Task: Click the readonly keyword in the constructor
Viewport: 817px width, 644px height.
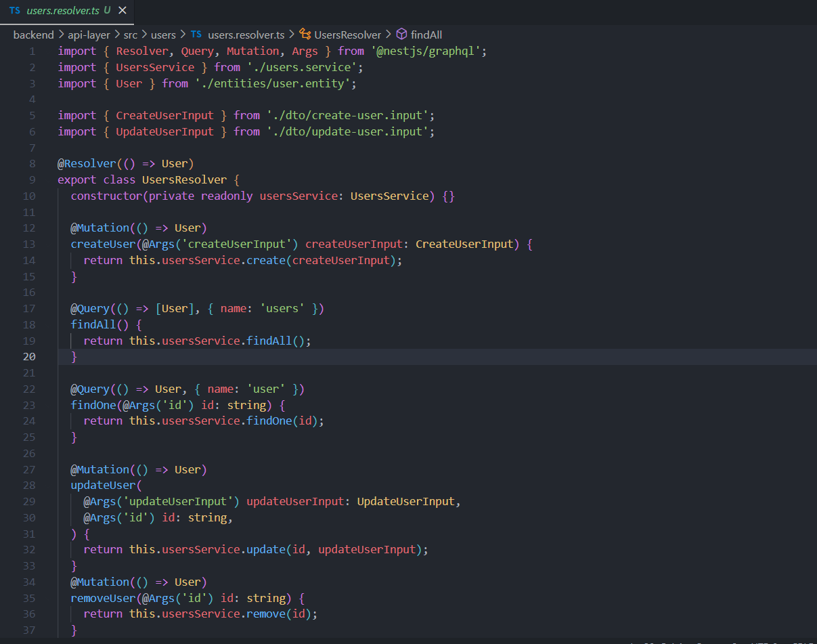Action: 227,196
